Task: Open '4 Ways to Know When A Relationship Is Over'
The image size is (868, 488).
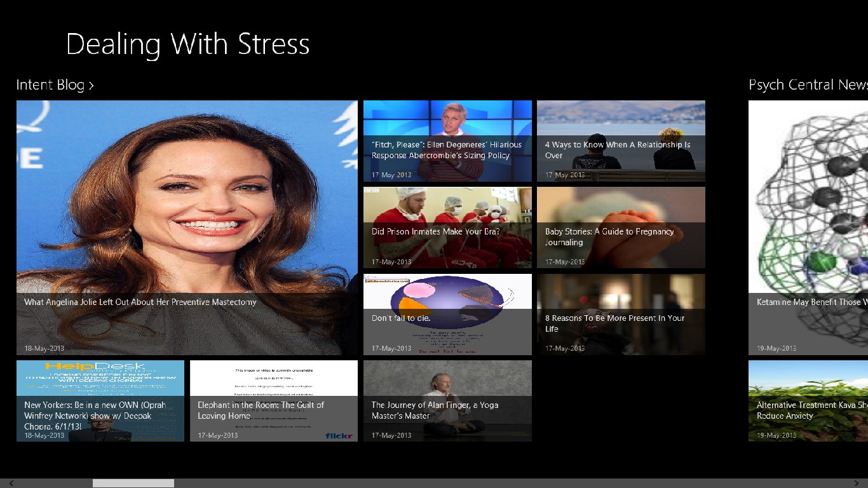Action: (621, 141)
